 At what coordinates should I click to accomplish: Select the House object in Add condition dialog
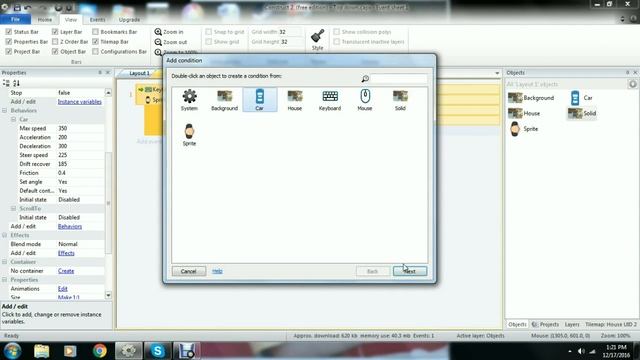click(294, 100)
